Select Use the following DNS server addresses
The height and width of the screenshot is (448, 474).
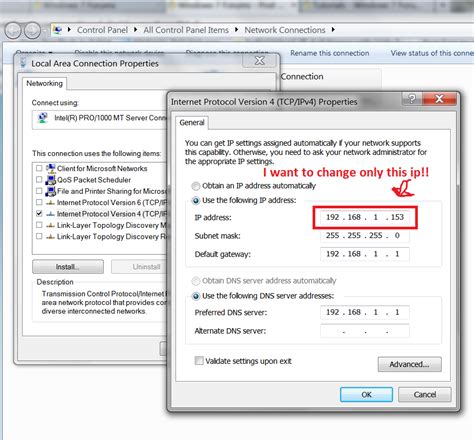pyautogui.click(x=196, y=296)
